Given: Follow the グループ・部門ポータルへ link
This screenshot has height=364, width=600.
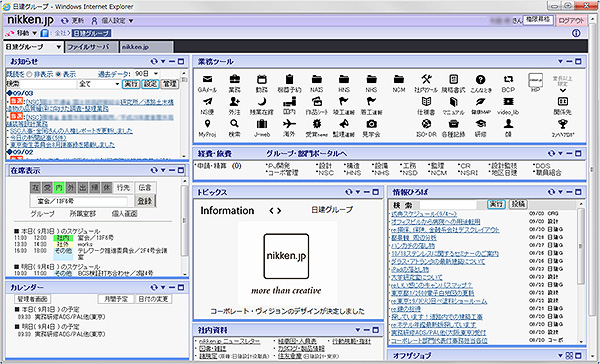Looking at the screenshot, I should 307,154.
